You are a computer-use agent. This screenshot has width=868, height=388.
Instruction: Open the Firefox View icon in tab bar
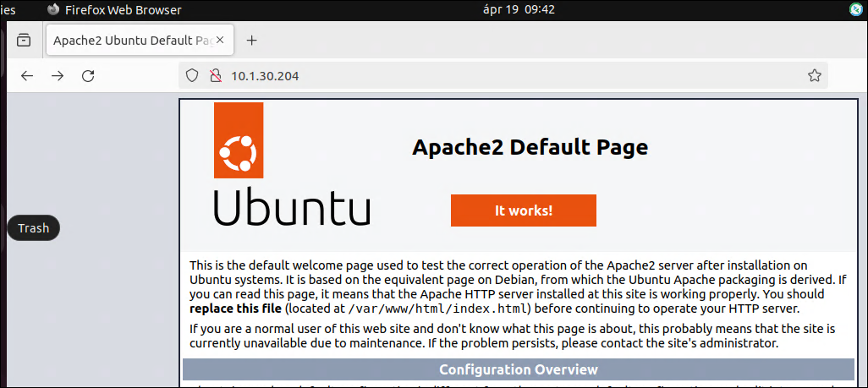(24, 41)
